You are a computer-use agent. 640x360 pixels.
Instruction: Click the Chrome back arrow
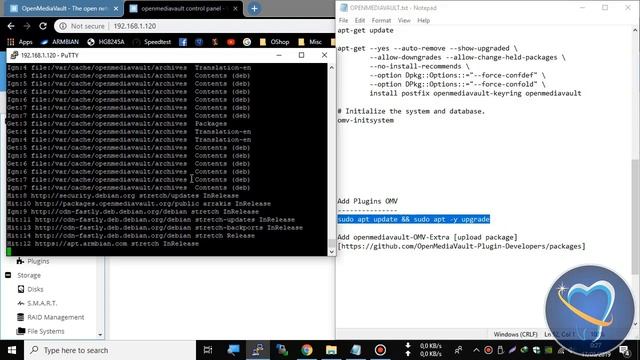click(11, 26)
